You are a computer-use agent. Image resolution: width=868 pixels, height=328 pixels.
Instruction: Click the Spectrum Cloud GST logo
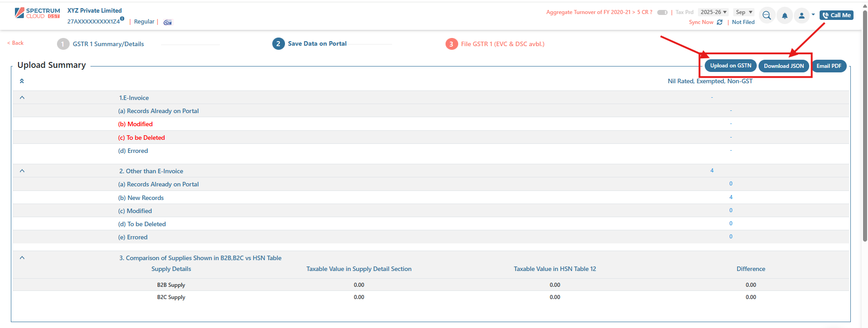pyautogui.click(x=37, y=13)
